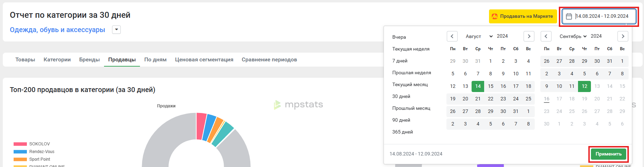Click the Отчет по категории за 30 дней title
This screenshot has height=167, width=644.
pyautogui.click(x=70, y=15)
